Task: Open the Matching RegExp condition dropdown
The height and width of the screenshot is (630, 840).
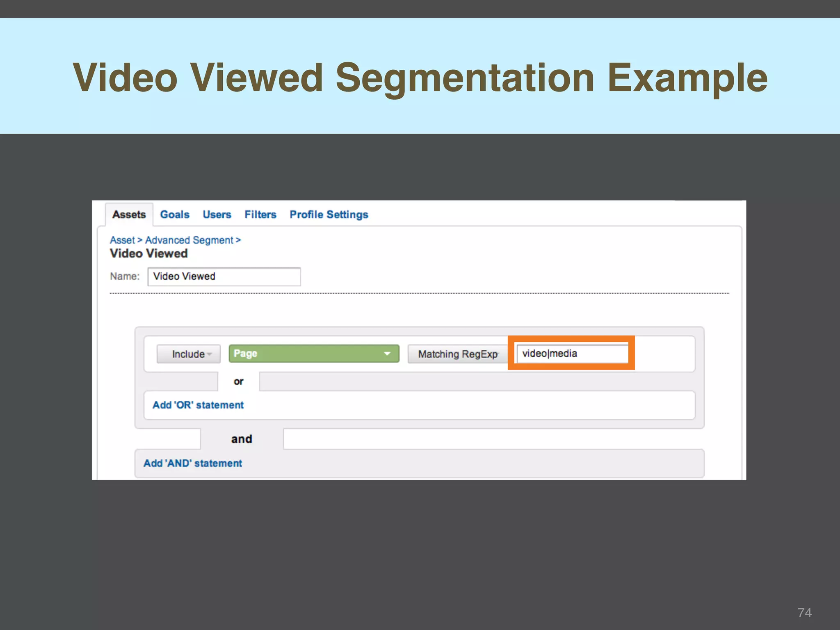Action: tap(458, 354)
